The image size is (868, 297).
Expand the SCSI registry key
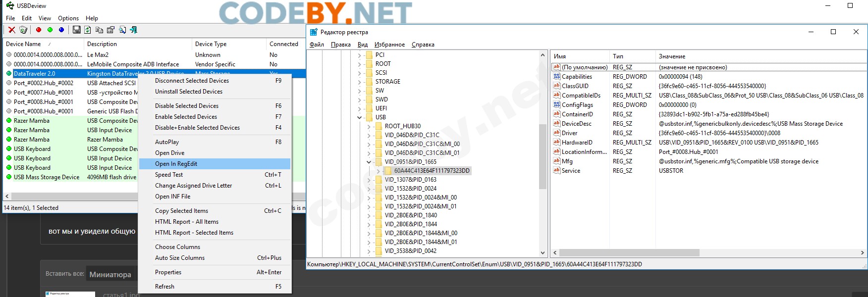pos(360,73)
